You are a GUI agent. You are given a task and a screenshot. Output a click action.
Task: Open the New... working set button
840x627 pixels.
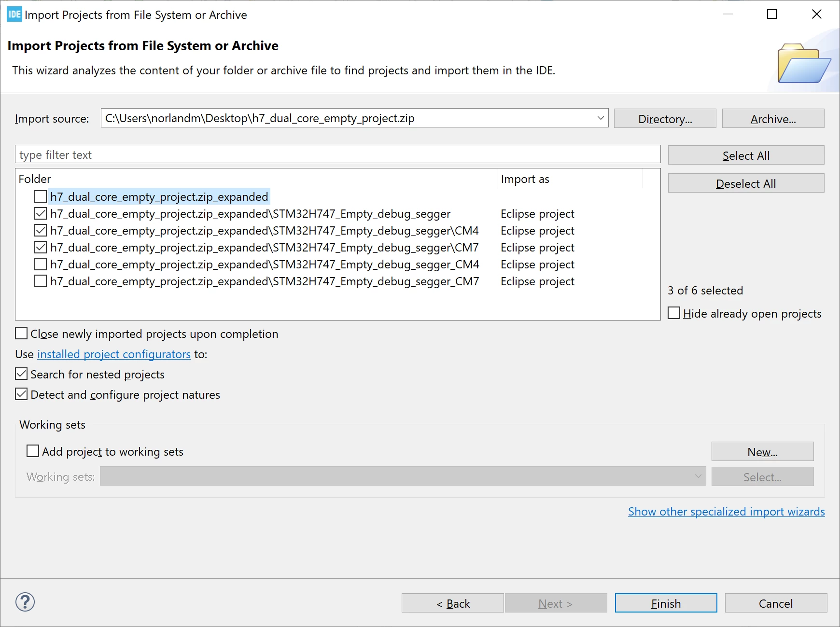[x=762, y=452]
